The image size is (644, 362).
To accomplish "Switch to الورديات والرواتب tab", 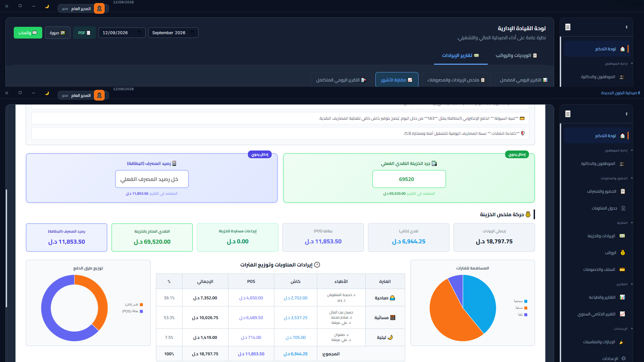I will coord(516,56).
